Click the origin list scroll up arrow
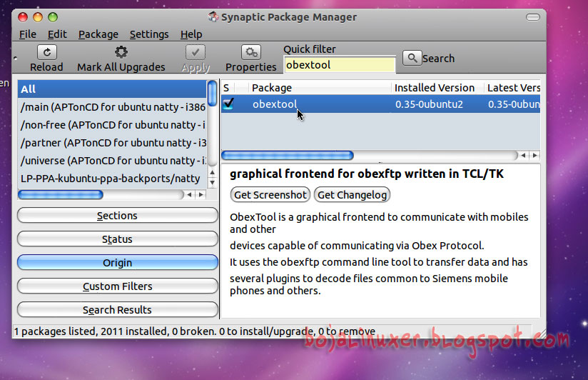Screen dimensions: 588x380 212,172
